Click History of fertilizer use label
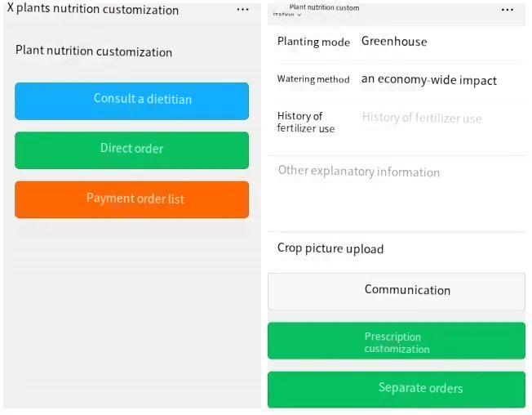The height and width of the screenshot is (415, 532). point(305,122)
